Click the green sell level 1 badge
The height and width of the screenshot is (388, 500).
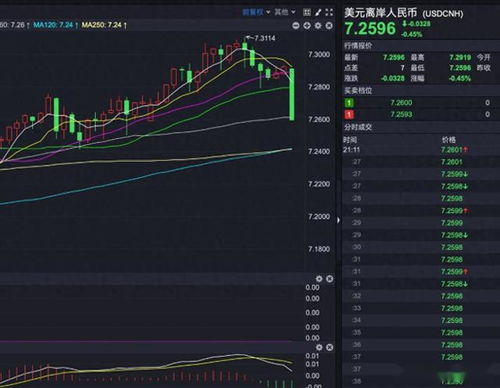(x=349, y=103)
